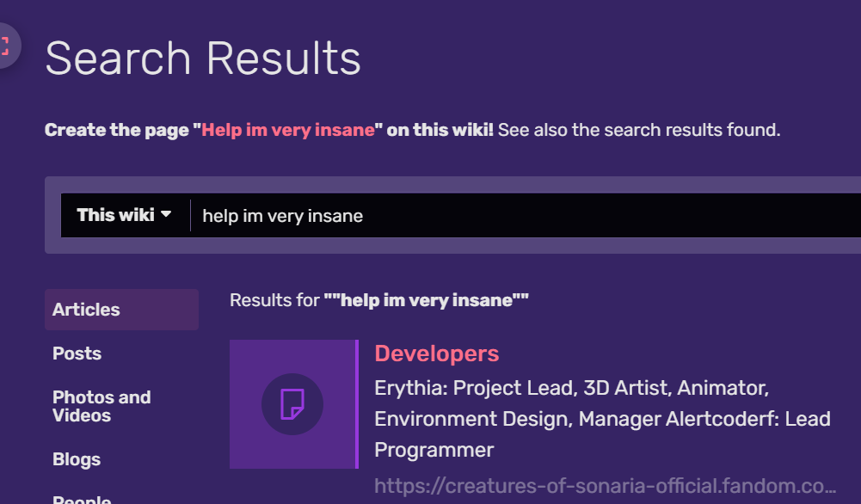Click the "Results for" query summary text
This screenshot has height=504, width=861.
click(378, 300)
